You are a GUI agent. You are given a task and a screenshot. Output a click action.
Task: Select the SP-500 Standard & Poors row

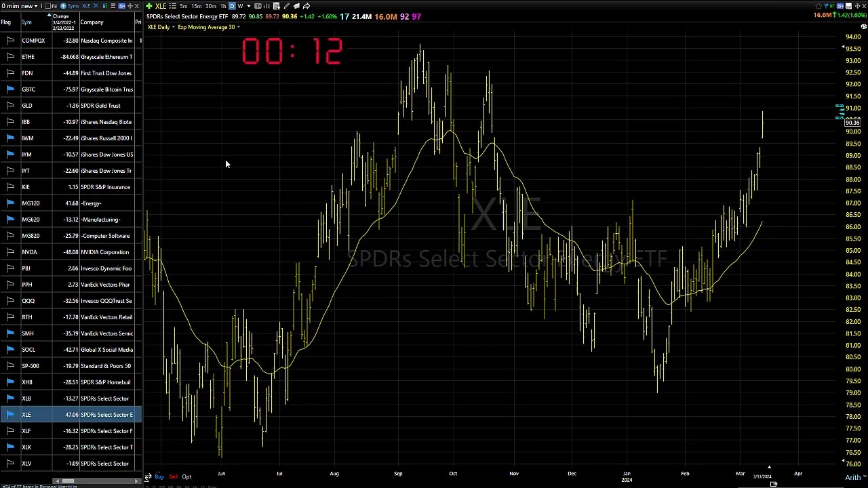tap(71, 366)
